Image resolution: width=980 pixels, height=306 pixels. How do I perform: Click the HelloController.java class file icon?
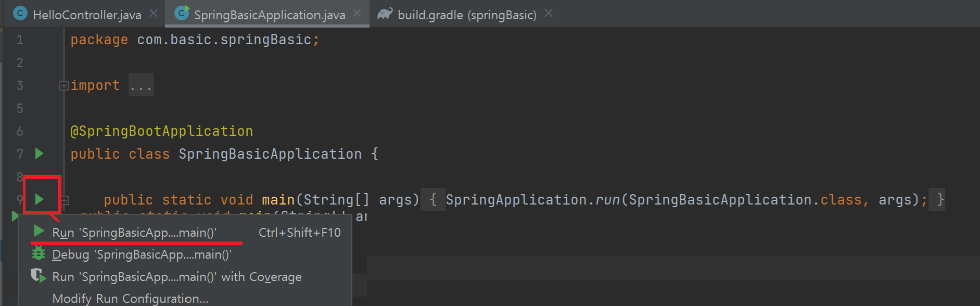tap(20, 14)
